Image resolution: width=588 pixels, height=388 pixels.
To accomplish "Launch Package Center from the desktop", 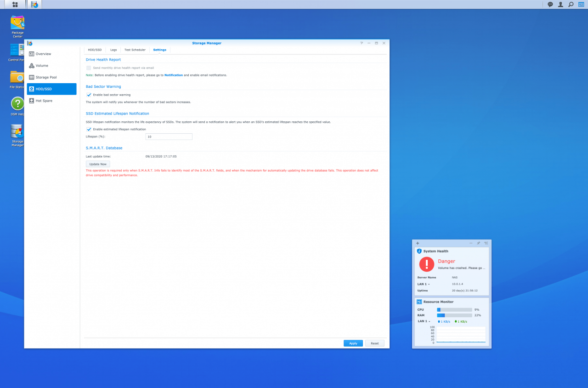I will pos(17,24).
